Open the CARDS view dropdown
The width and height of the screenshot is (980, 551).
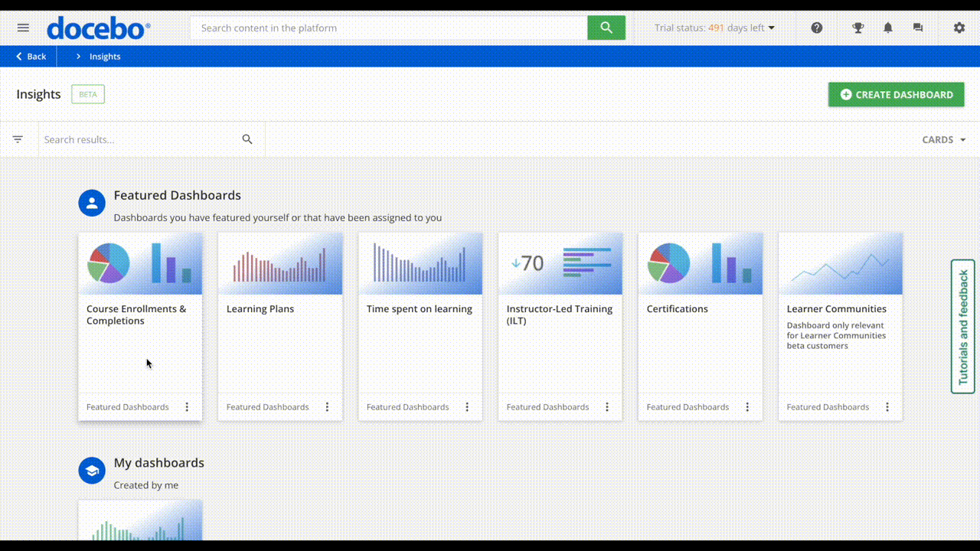coord(943,139)
